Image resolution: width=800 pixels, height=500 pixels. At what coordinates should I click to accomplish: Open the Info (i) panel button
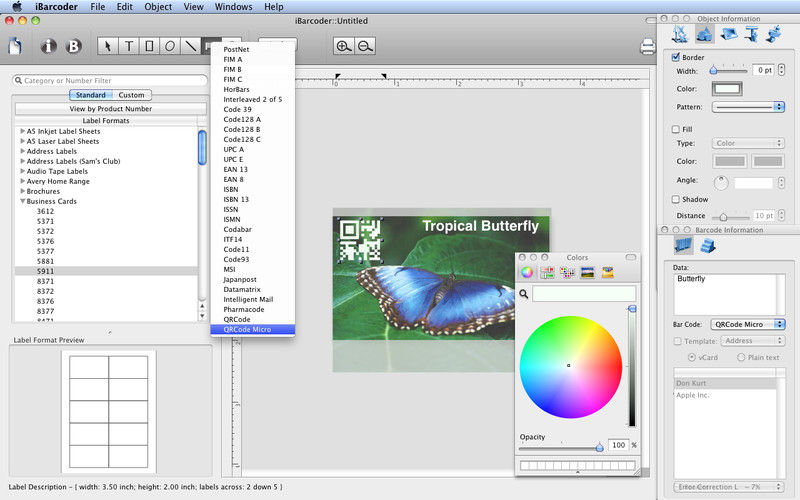pos(48,46)
